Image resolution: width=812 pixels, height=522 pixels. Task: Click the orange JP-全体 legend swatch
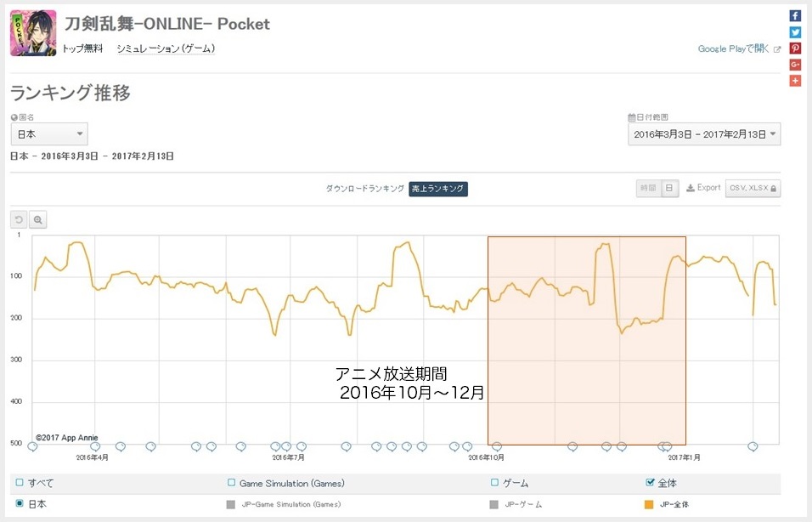(x=649, y=504)
